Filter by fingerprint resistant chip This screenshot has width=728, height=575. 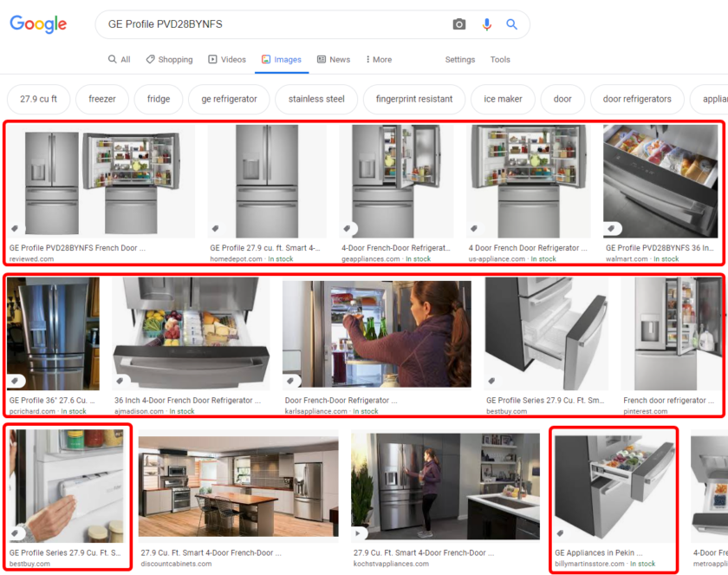[414, 99]
